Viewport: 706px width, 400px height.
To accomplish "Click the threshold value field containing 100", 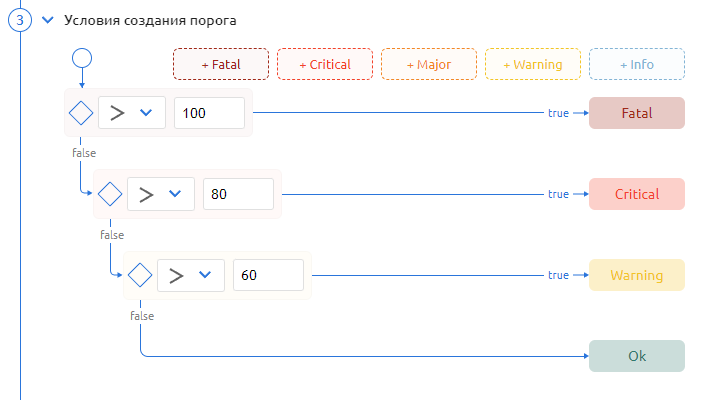I will (209, 113).
